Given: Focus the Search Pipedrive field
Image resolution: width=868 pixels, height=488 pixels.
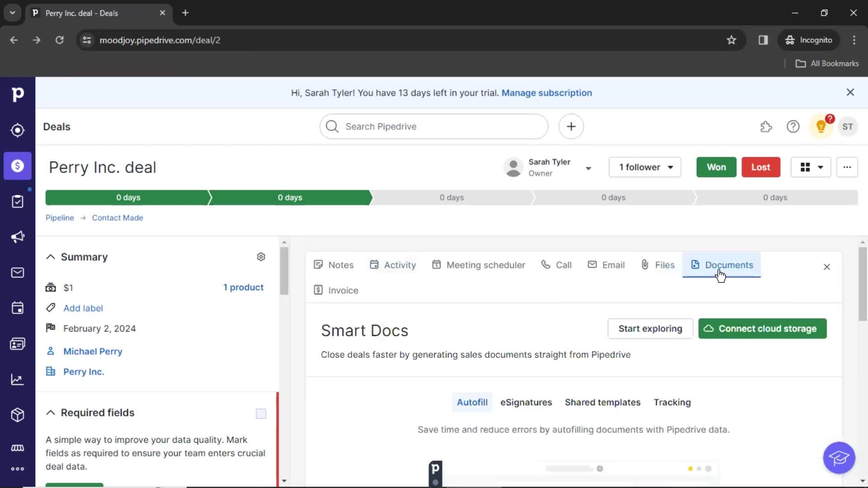Looking at the screenshot, I should tap(434, 127).
